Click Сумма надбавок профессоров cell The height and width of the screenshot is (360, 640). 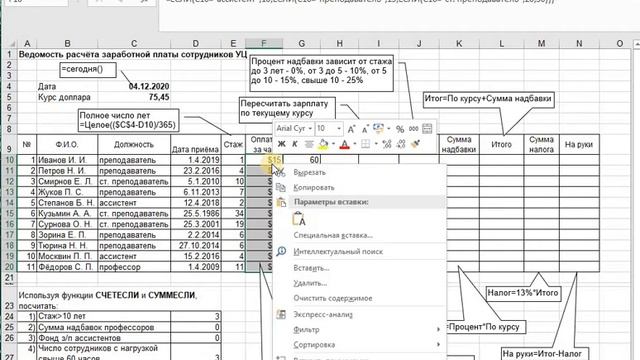(x=104, y=327)
